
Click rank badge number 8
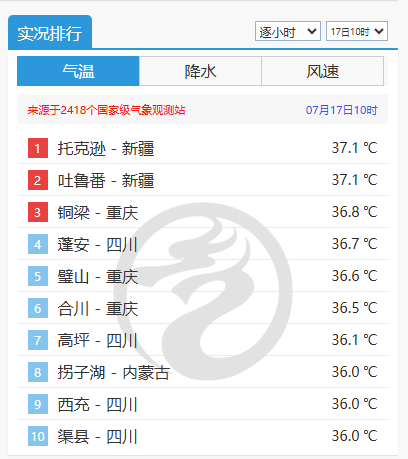point(38,372)
